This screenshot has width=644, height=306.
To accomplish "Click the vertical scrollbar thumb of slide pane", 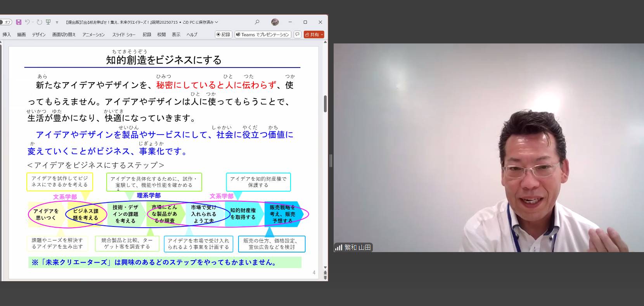I will [325, 104].
